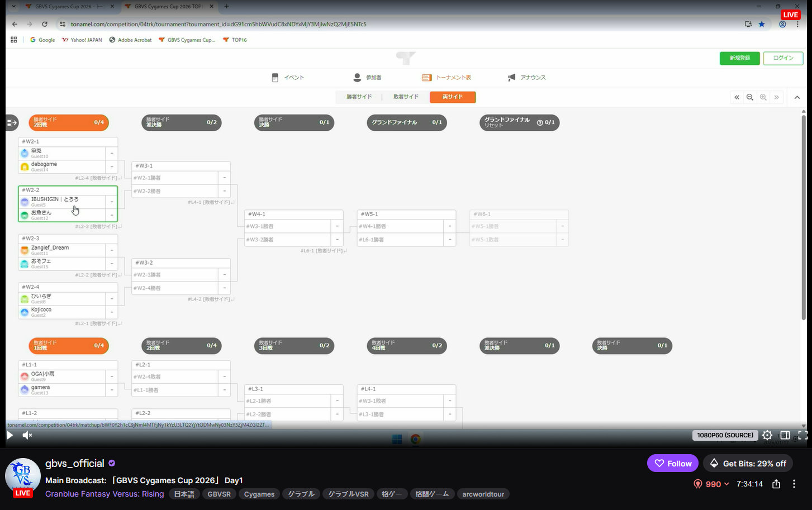Open the gbvs_official channel name link

click(x=75, y=463)
